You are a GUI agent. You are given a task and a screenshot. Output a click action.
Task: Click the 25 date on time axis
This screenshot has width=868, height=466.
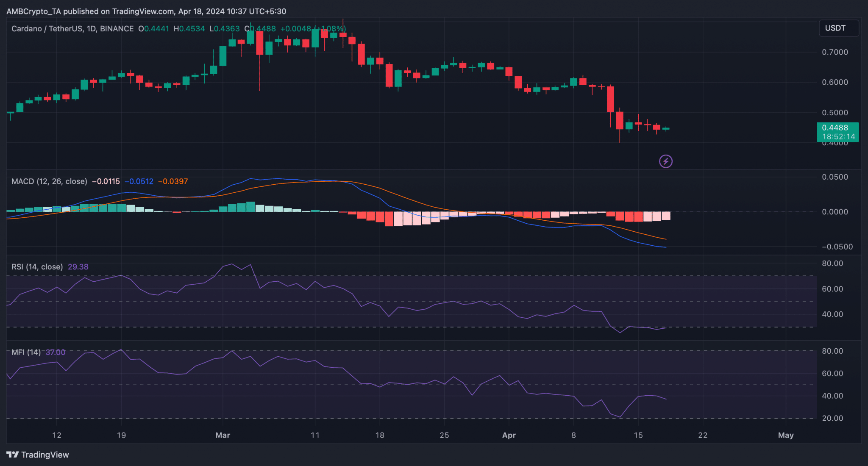tap(444, 435)
